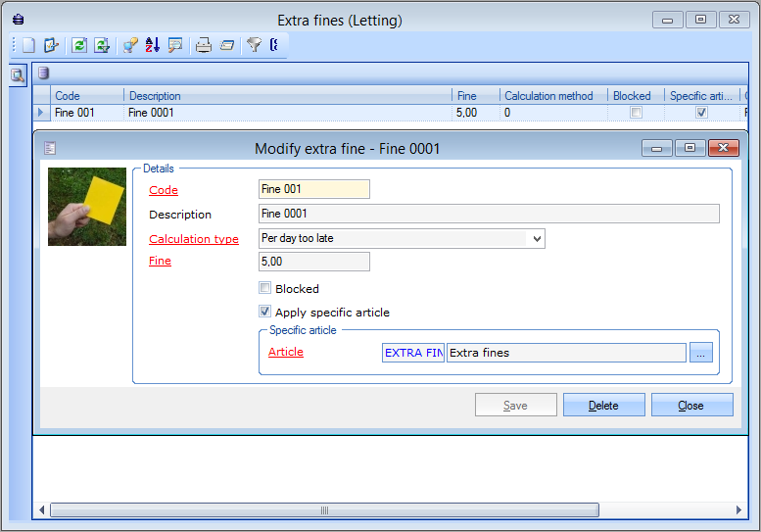Click the Delete button
The image size is (761, 532).
coord(603,405)
